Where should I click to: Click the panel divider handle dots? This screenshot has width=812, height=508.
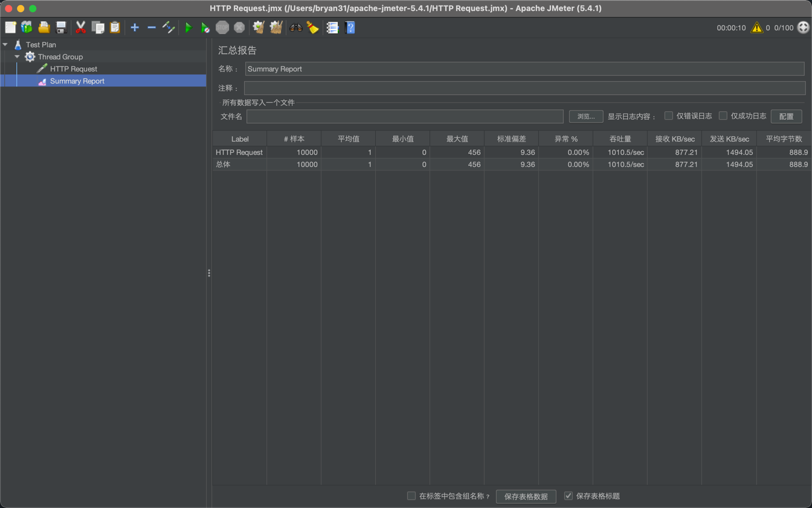(x=208, y=273)
